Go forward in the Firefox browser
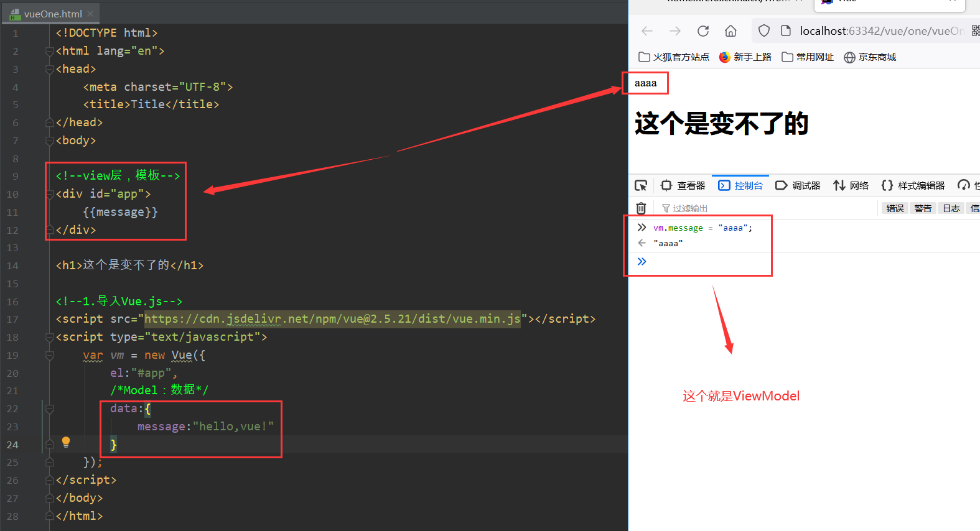Screen dimensions: 980x531 pos(675,31)
